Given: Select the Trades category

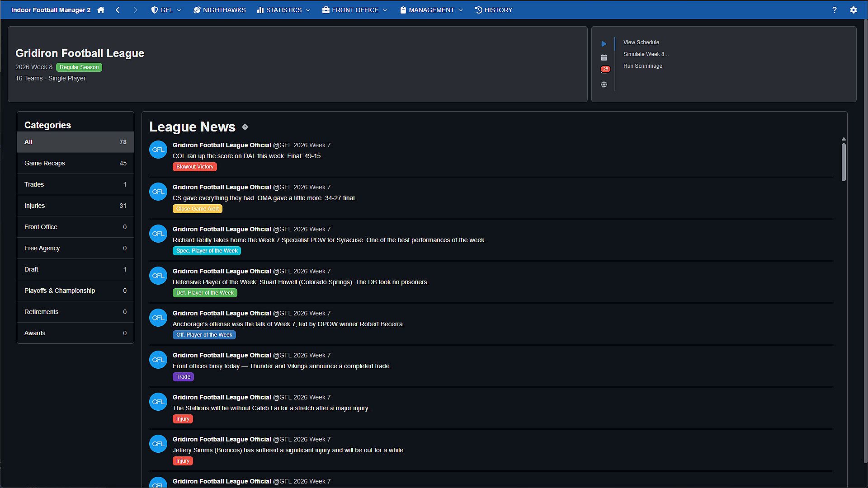Looking at the screenshot, I should click(x=75, y=184).
